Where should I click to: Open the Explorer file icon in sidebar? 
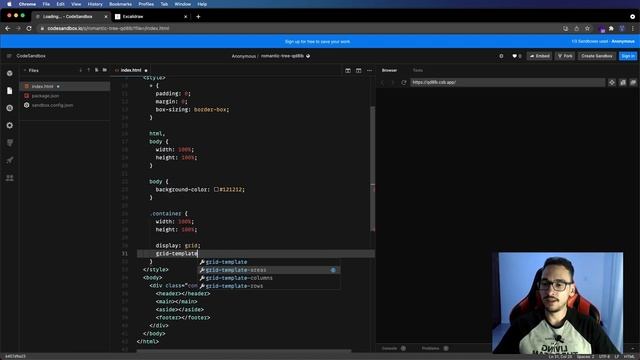click(10, 91)
